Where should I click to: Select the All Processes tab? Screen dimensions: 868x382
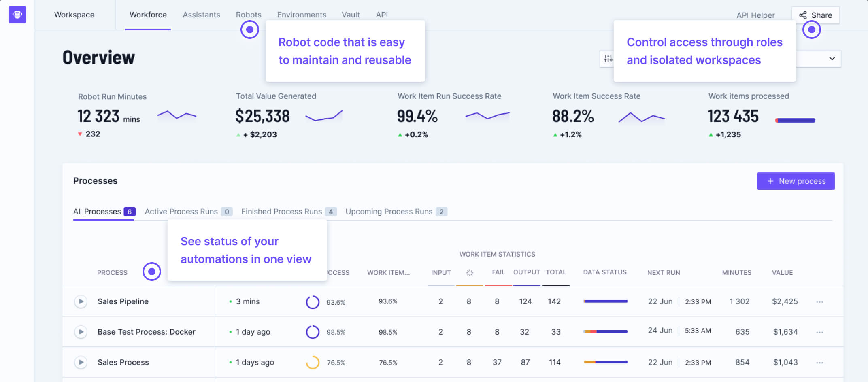pyautogui.click(x=104, y=212)
